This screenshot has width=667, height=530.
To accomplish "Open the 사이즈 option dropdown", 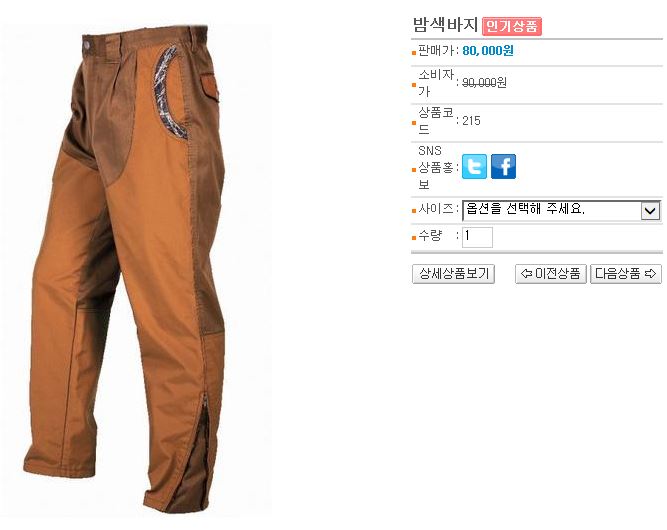I will (562, 211).
